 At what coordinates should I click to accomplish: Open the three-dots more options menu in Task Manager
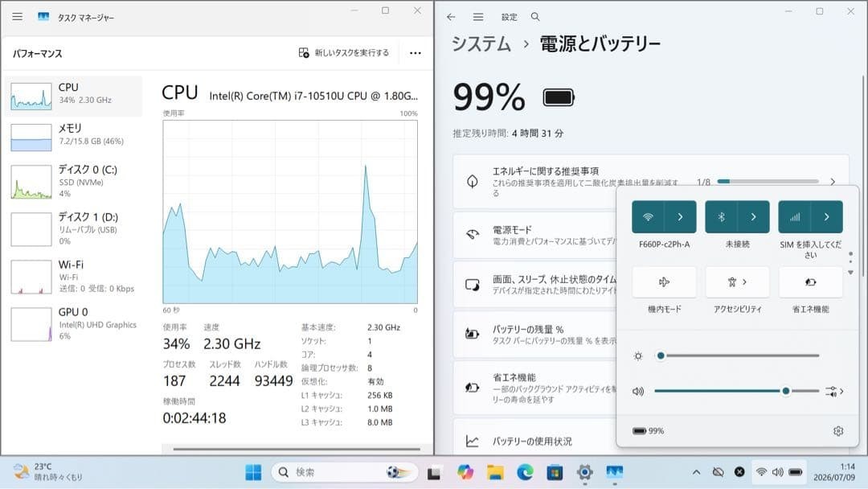coord(416,53)
